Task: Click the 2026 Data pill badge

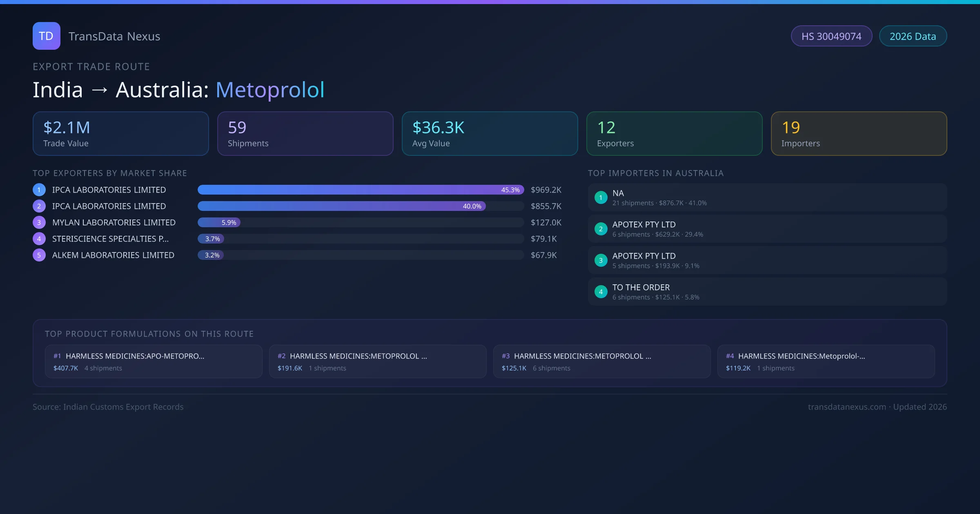Action: click(x=913, y=36)
